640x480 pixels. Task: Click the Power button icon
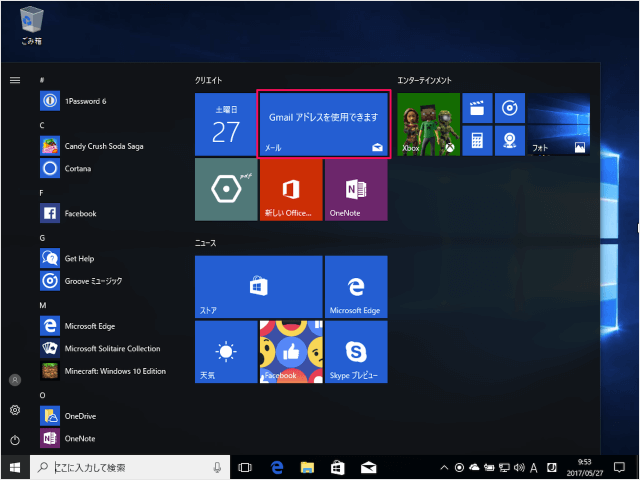pyautogui.click(x=15, y=440)
